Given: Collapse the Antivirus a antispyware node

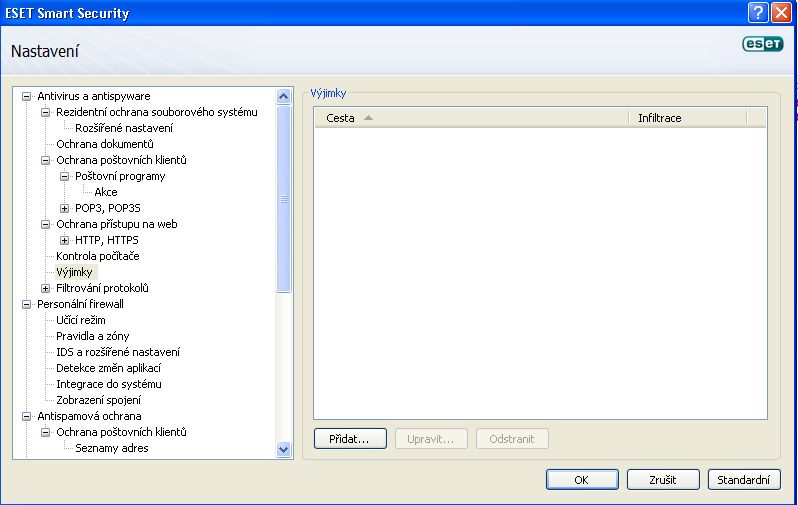Looking at the screenshot, I should pos(26,96).
